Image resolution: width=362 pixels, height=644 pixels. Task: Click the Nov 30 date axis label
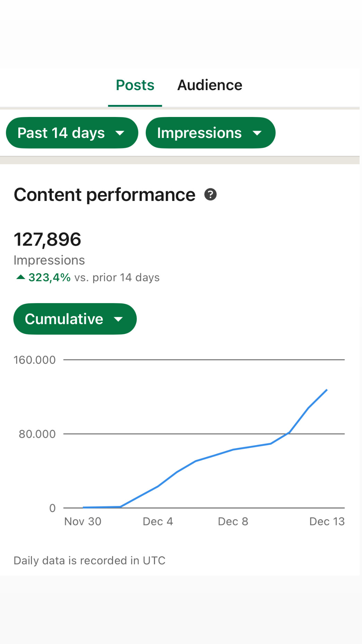point(83,522)
